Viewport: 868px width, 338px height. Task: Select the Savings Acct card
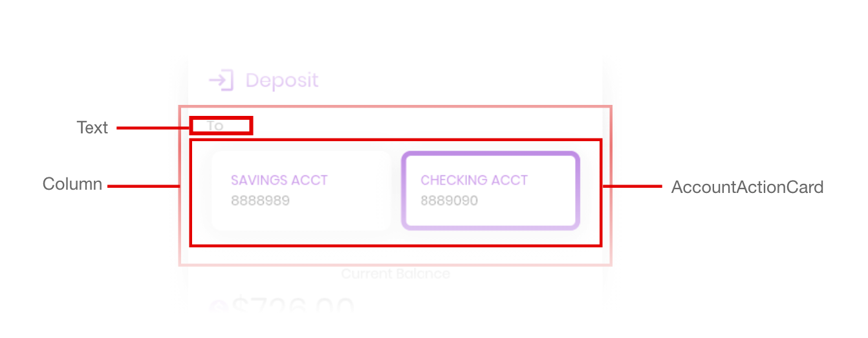[x=301, y=190]
